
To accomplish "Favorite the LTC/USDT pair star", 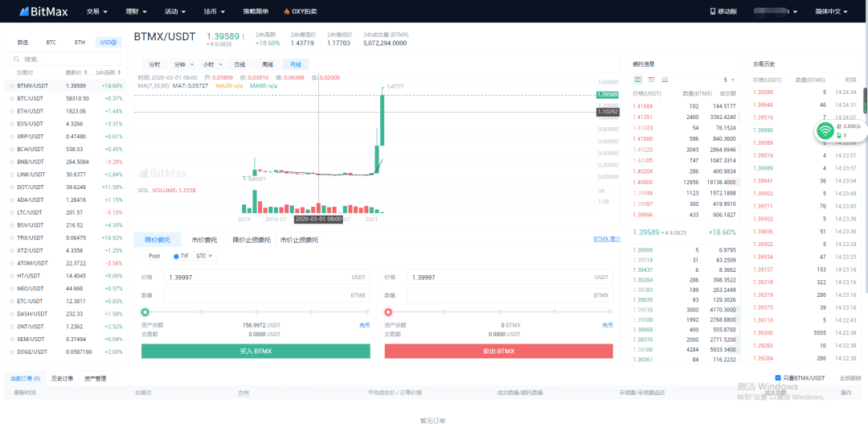I will pyautogui.click(x=12, y=213).
